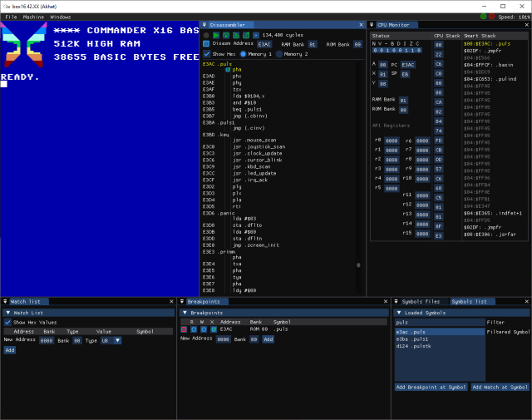The width and height of the screenshot is (532, 420).
Task: Click Watch List New Address input field
Action: click(x=47, y=340)
